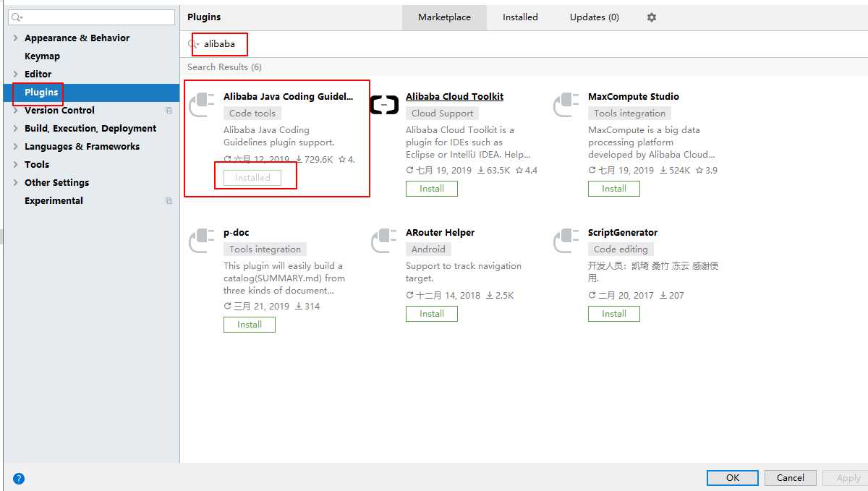Click the update date icon on p-doc card
The height and width of the screenshot is (491, 868).
(228, 307)
